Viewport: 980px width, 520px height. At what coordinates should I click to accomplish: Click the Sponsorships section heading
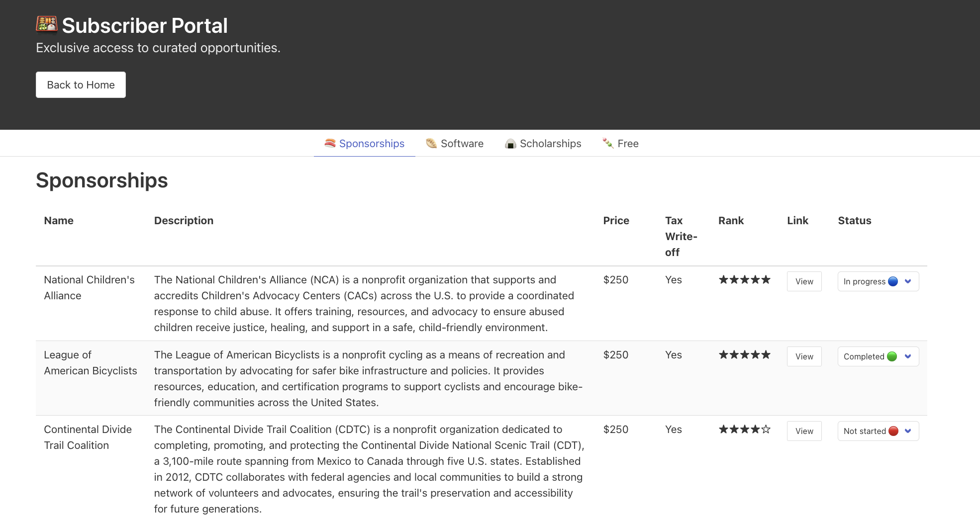pyautogui.click(x=102, y=180)
